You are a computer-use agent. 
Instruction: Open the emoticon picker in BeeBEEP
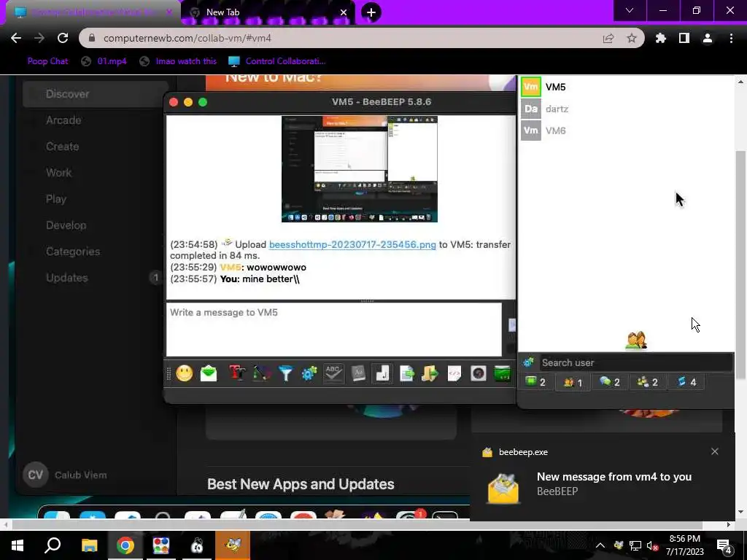click(185, 373)
